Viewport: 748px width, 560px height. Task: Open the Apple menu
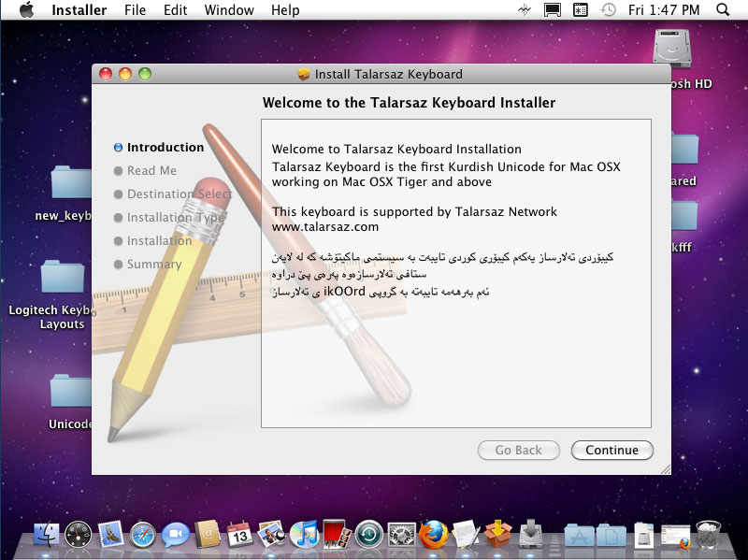[x=27, y=9]
